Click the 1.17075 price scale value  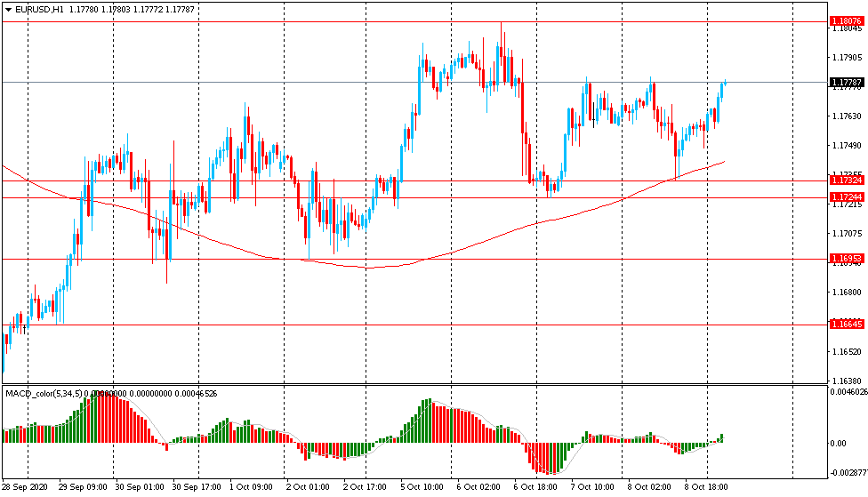847,234
